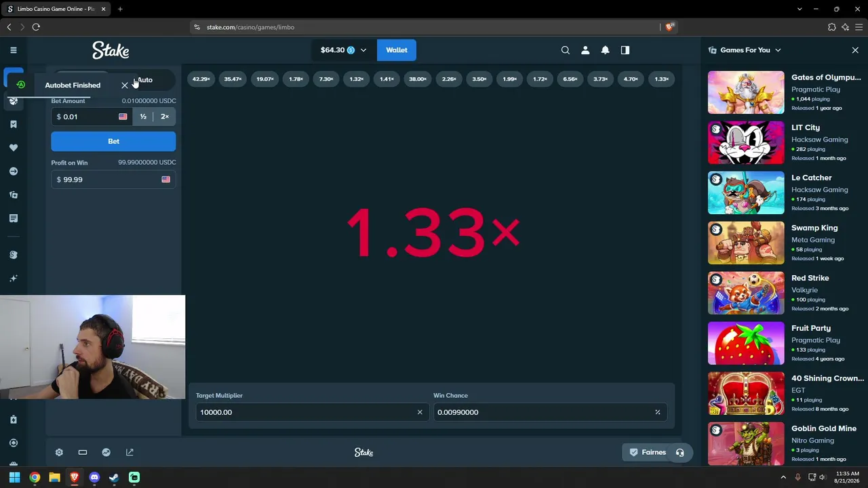Click the currency flag in Bet Amount
This screenshot has height=488, width=868.
pyautogui.click(x=123, y=117)
